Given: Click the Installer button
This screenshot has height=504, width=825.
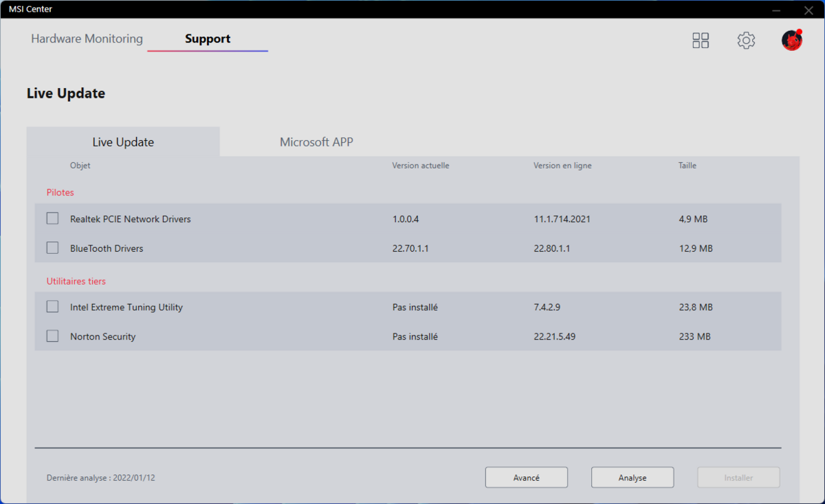Looking at the screenshot, I should pyautogui.click(x=738, y=477).
